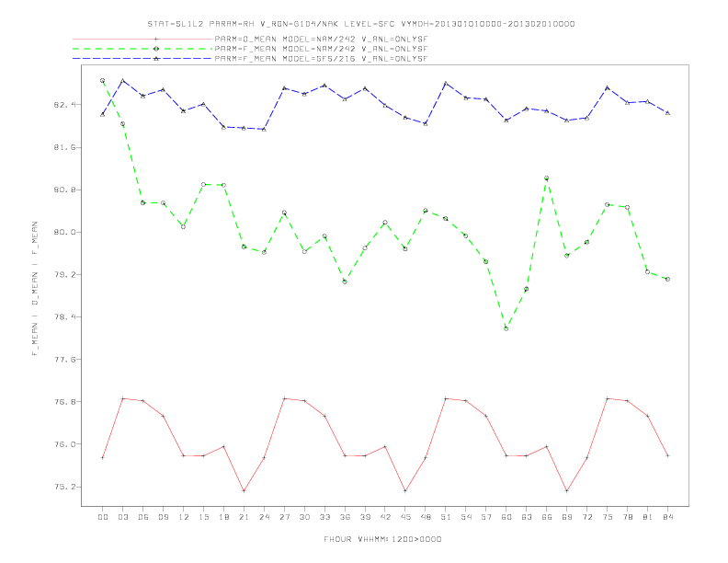Click the x-axis tick label 84

coord(667,517)
